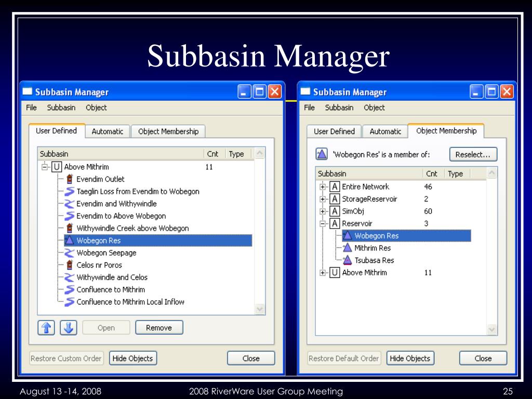Switch to Automatic tab in window with Remove button
The height and width of the screenshot is (399, 532).
(x=107, y=131)
